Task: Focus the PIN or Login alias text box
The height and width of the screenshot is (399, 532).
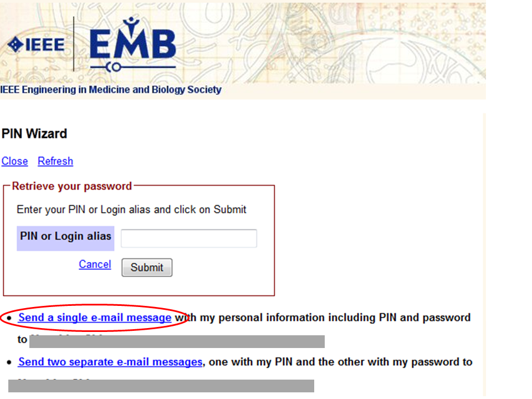Action: click(189, 238)
